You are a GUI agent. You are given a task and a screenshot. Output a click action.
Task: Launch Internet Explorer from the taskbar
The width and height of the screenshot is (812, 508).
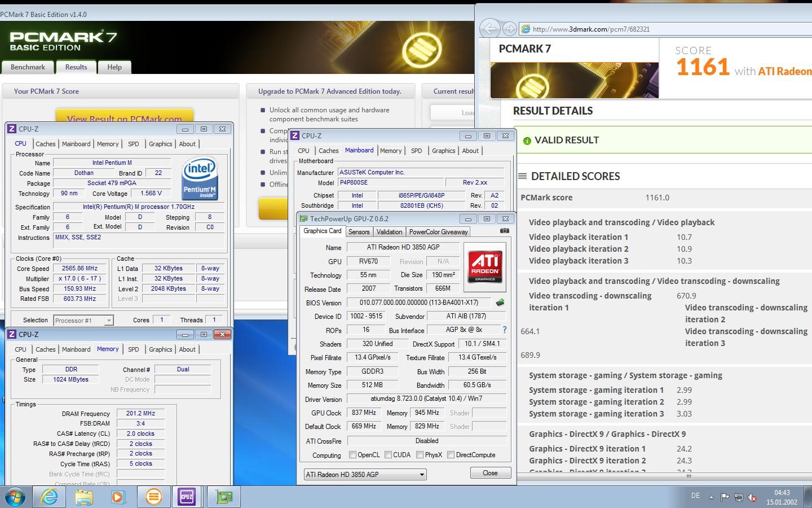pos(50,497)
